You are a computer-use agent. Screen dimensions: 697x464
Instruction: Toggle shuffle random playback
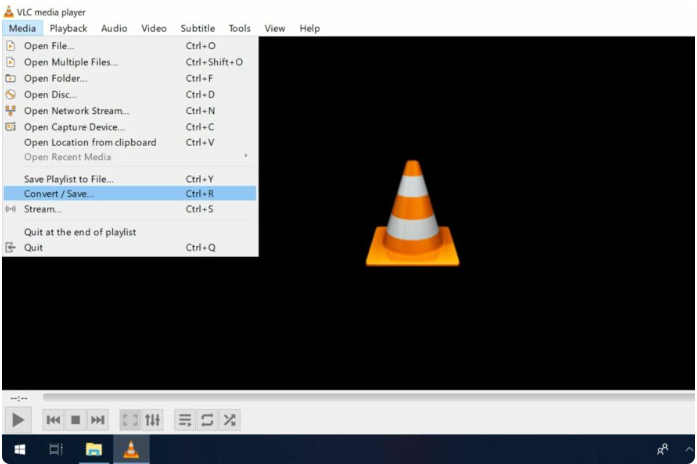pyautogui.click(x=229, y=420)
